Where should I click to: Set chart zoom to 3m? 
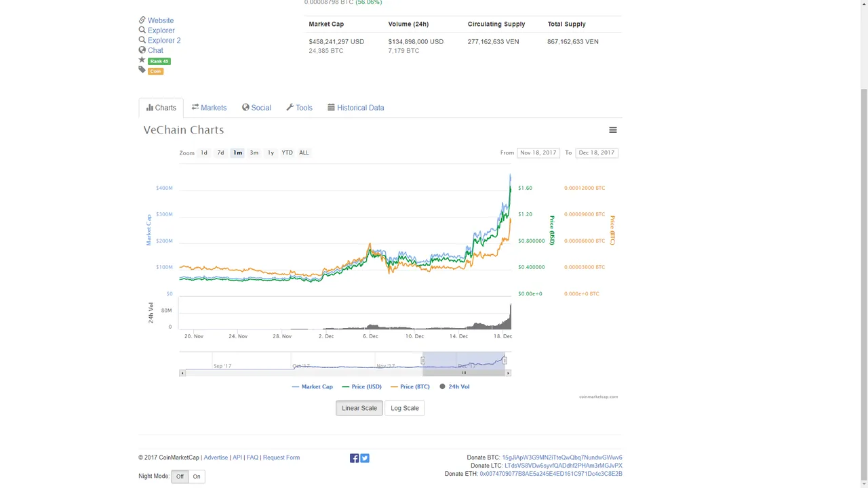coord(254,152)
